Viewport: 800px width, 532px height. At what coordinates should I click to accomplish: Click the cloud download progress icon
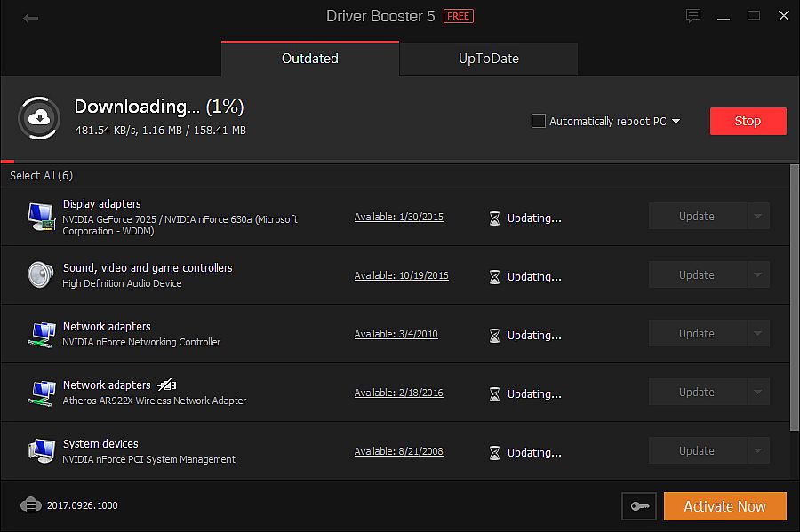tap(39, 118)
